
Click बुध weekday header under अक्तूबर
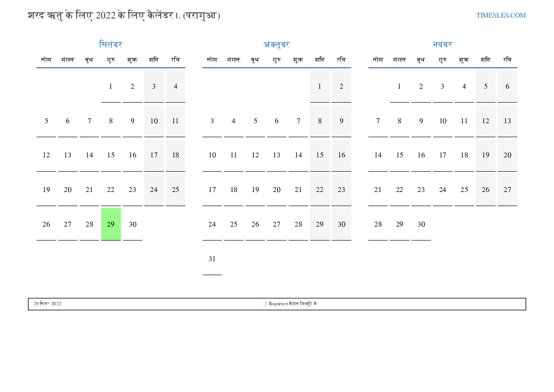pos(255,60)
